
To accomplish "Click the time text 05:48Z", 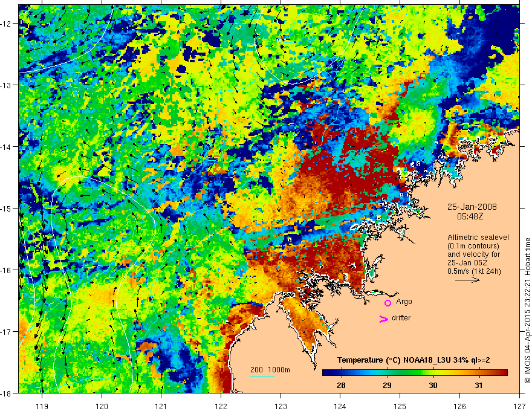I will (x=470, y=216).
